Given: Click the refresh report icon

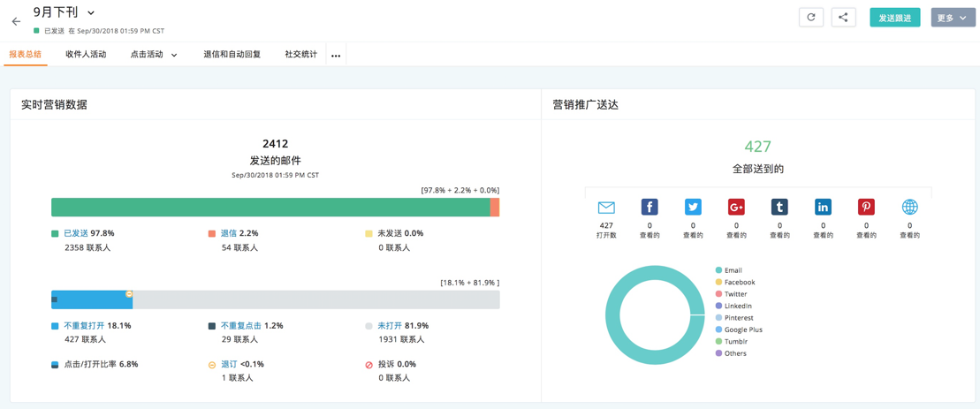Looking at the screenshot, I should [810, 18].
